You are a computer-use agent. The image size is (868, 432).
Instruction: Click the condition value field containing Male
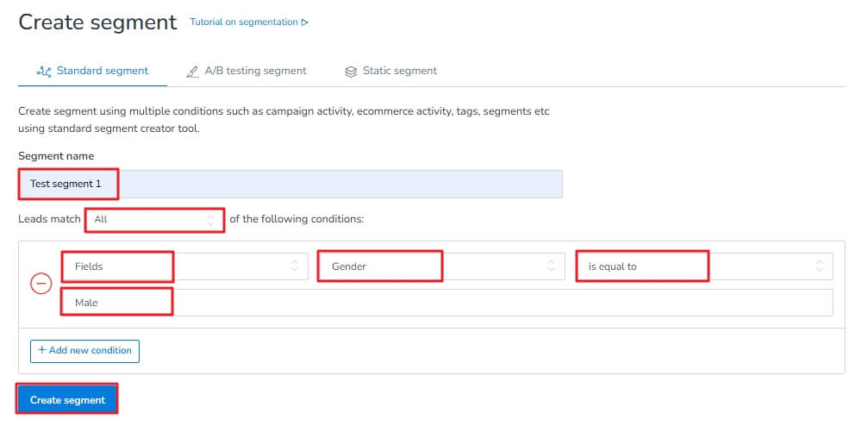pos(446,303)
